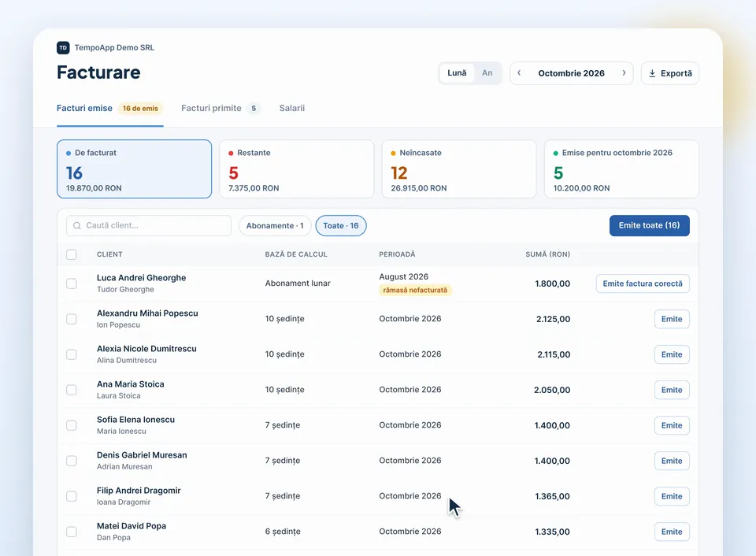This screenshot has height=556, width=756.
Task: Click the Exportă button
Action: click(669, 73)
